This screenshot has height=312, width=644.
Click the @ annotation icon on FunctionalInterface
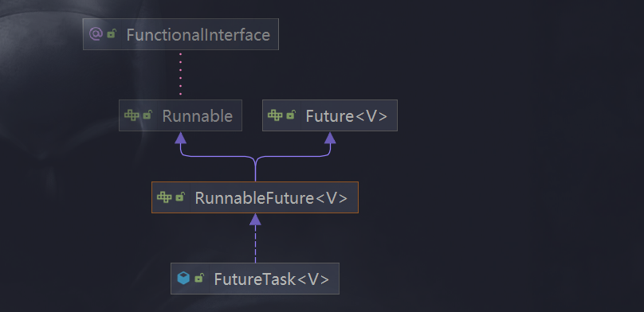pyautogui.click(x=96, y=34)
